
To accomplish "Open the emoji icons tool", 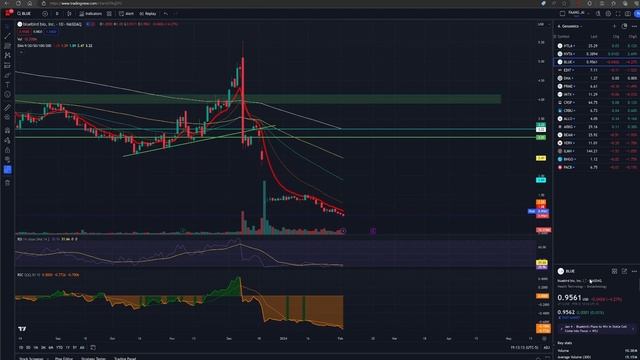I will click(x=7, y=95).
